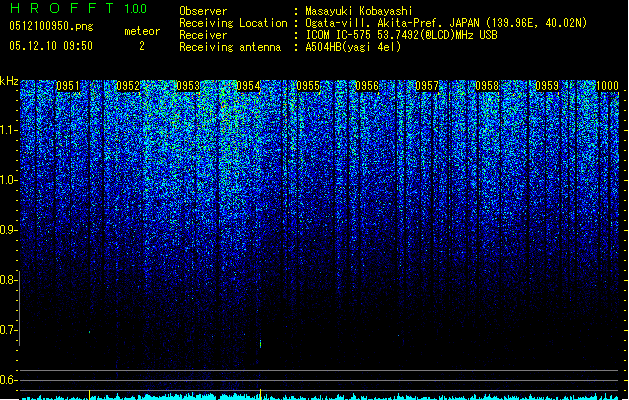
Task: Click the HROFFT 1.0.0 title text
Action: point(78,8)
